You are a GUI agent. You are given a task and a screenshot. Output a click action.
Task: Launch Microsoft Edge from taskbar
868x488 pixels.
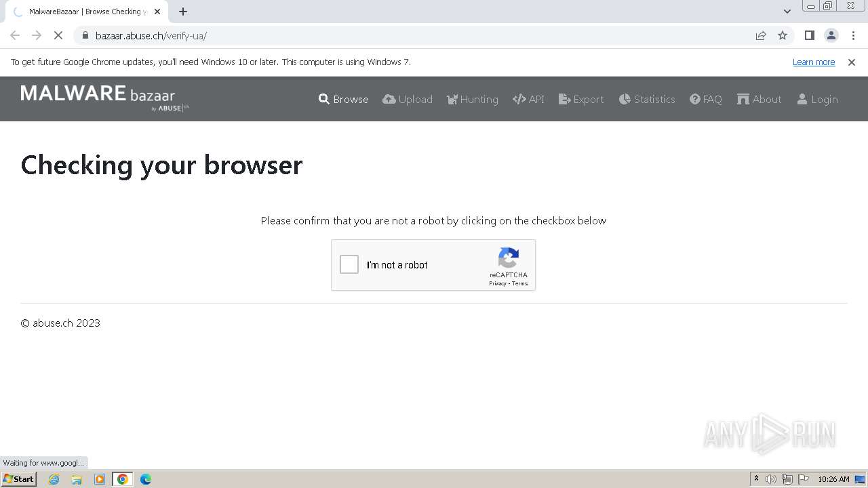146,479
